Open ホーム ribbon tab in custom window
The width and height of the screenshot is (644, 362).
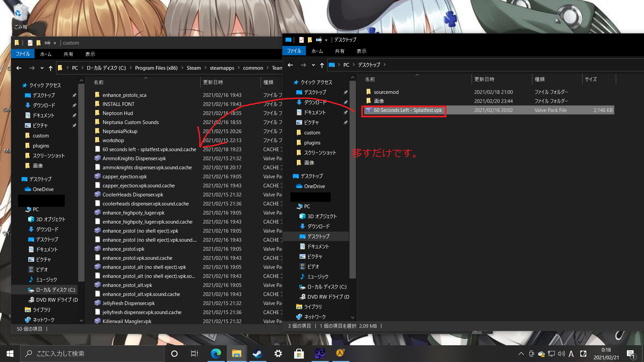pos(46,54)
